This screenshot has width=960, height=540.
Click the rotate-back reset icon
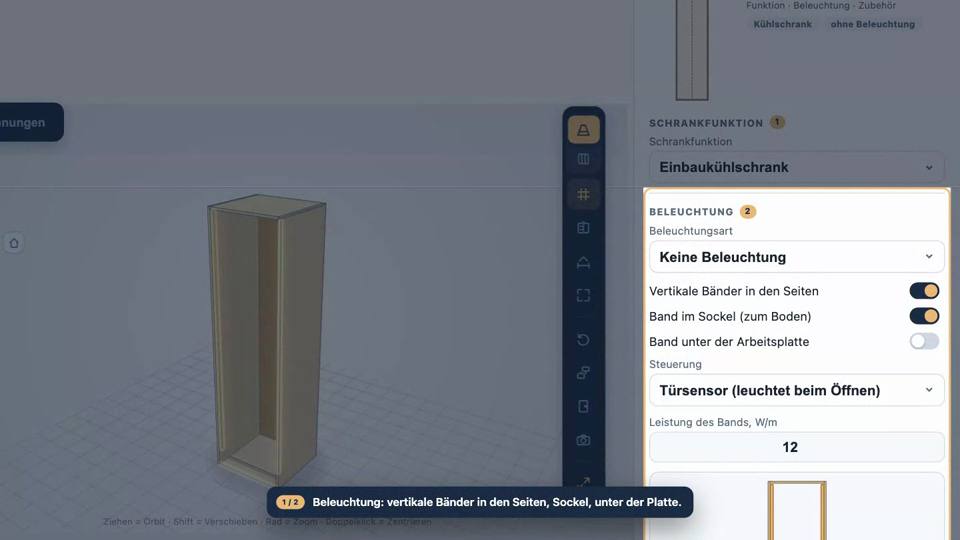pyautogui.click(x=583, y=340)
